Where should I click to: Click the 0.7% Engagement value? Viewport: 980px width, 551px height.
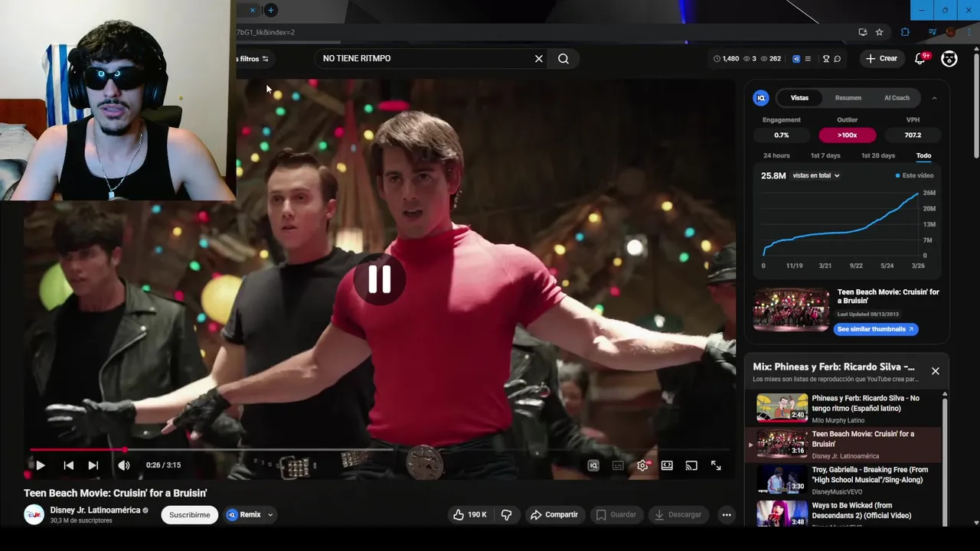point(782,135)
